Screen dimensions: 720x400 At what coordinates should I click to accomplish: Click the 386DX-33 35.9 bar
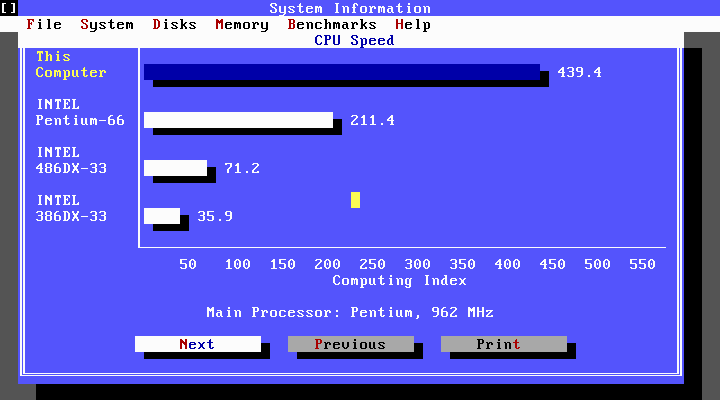click(x=162, y=216)
